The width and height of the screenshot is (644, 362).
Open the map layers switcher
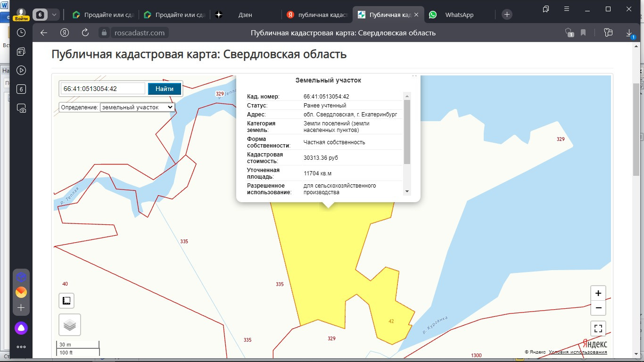69,325
